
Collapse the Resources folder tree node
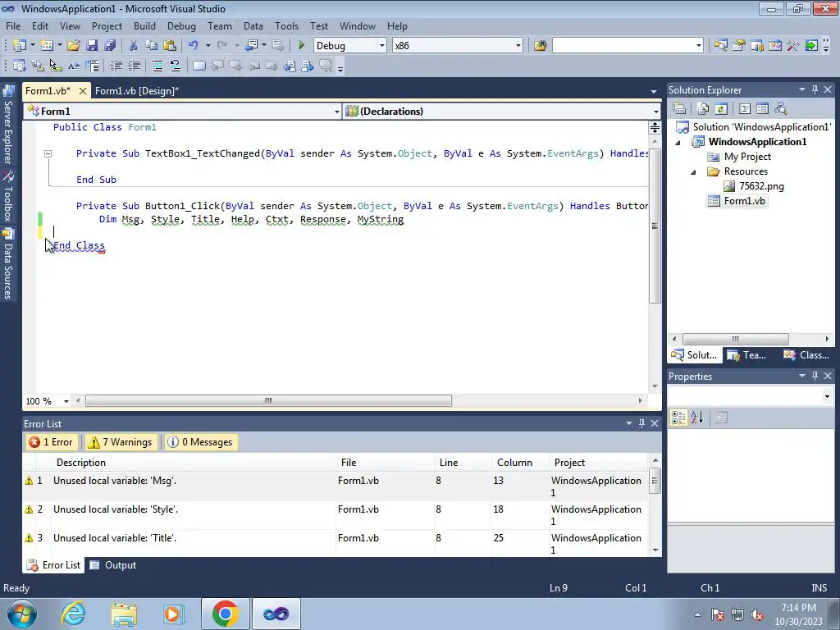pyautogui.click(x=693, y=172)
